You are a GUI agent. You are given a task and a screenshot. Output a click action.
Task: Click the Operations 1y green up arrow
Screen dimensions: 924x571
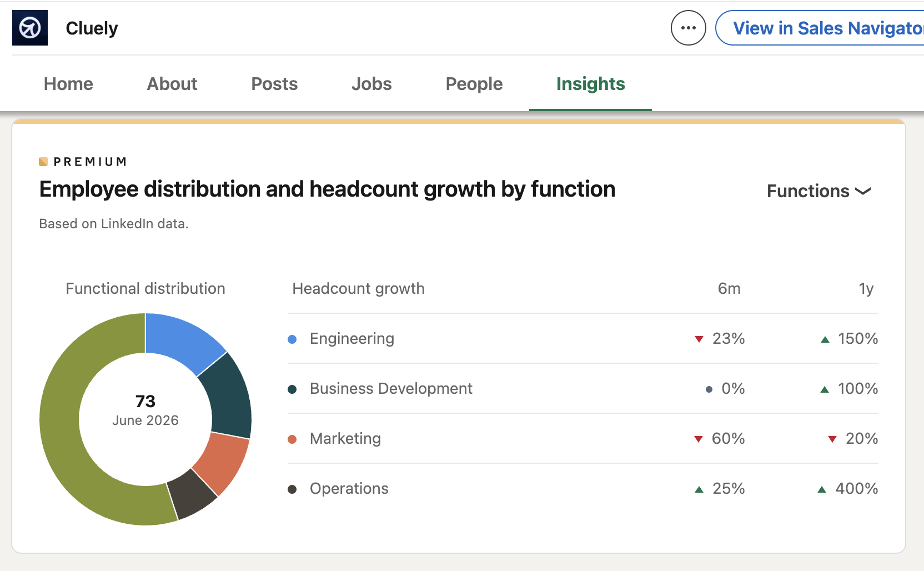pyautogui.click(x=822, y=489)
